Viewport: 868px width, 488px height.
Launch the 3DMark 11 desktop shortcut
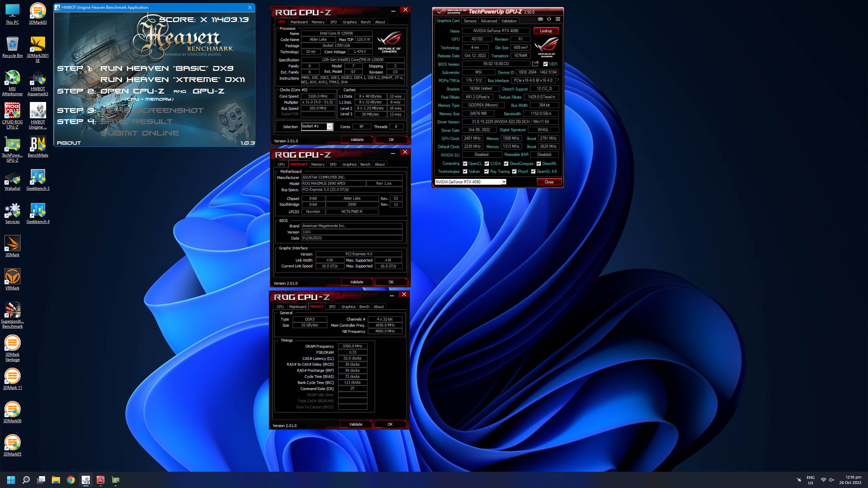[x=12, y=379]
